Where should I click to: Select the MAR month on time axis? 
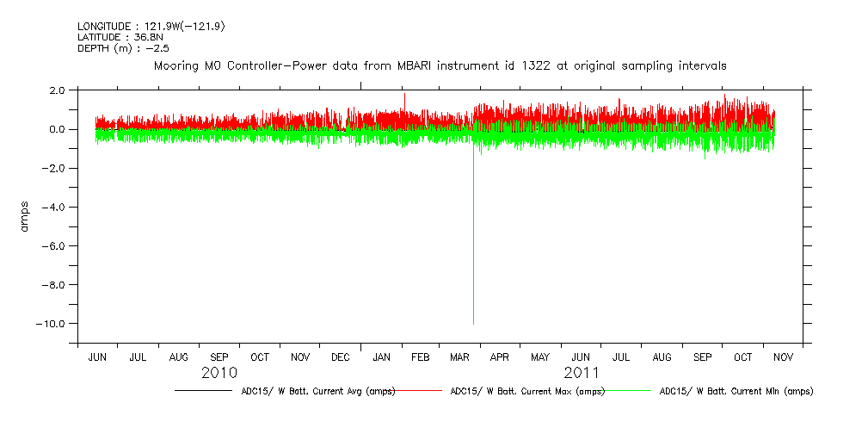(x=459, y=356)
